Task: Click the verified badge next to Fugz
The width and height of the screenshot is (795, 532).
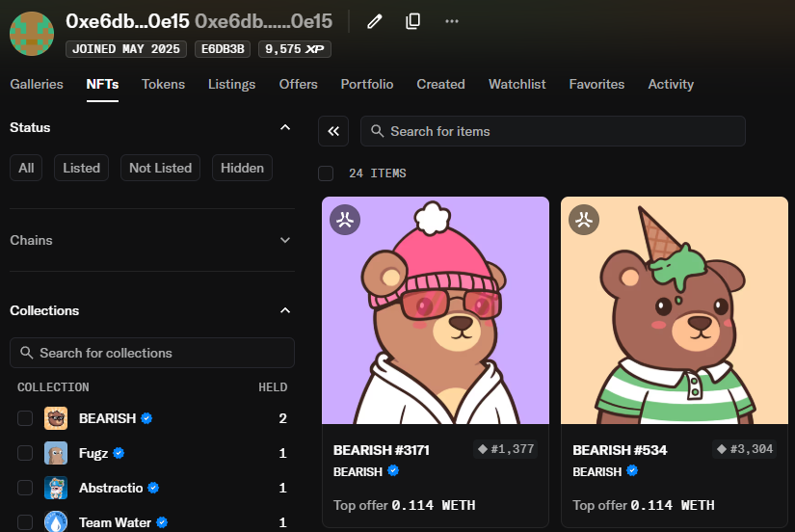Action: pyautogui.click(x=119, y=453)
